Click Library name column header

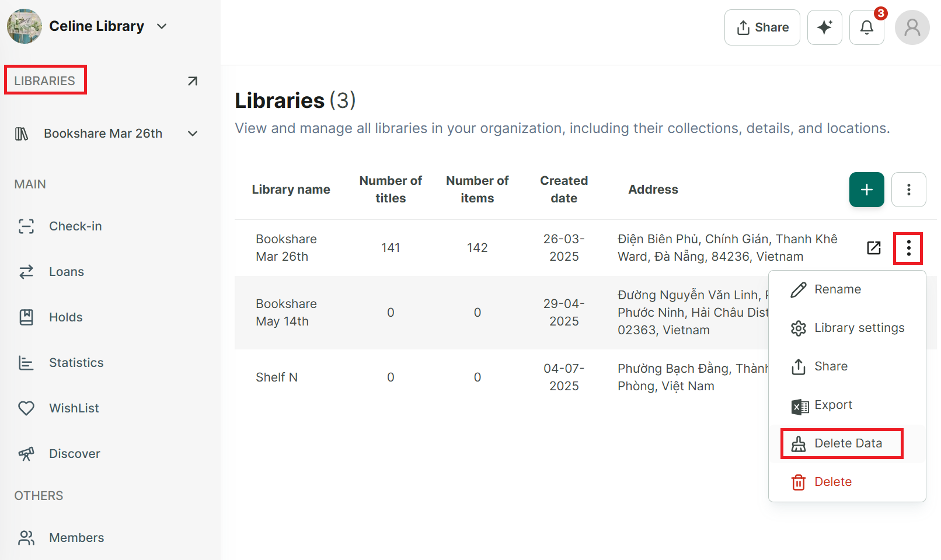click(291, 190)
